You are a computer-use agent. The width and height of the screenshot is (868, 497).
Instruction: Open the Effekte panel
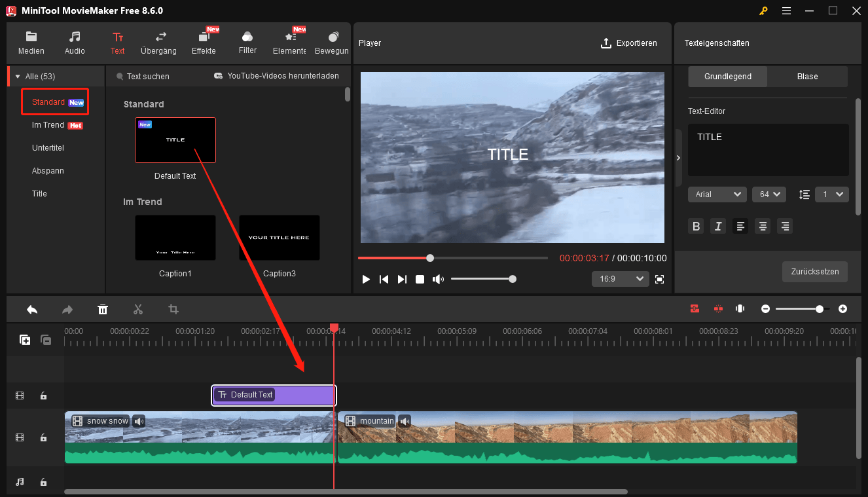point(204,43)
